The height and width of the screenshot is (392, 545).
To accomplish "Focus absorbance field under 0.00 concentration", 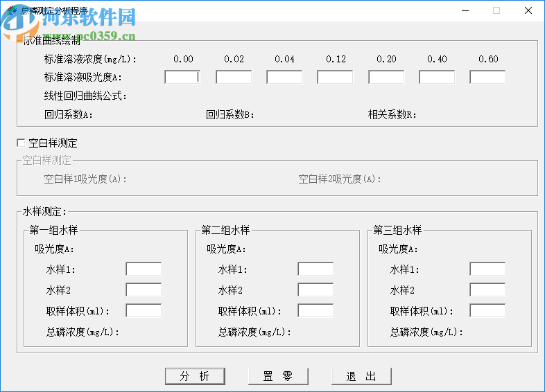I will click(182, 77).
